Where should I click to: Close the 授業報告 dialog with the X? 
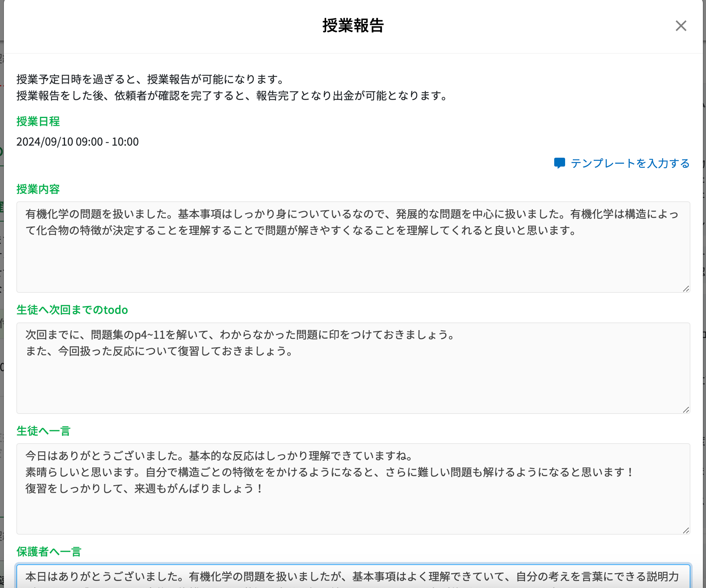pyautogui.click(x=681, y=26)
